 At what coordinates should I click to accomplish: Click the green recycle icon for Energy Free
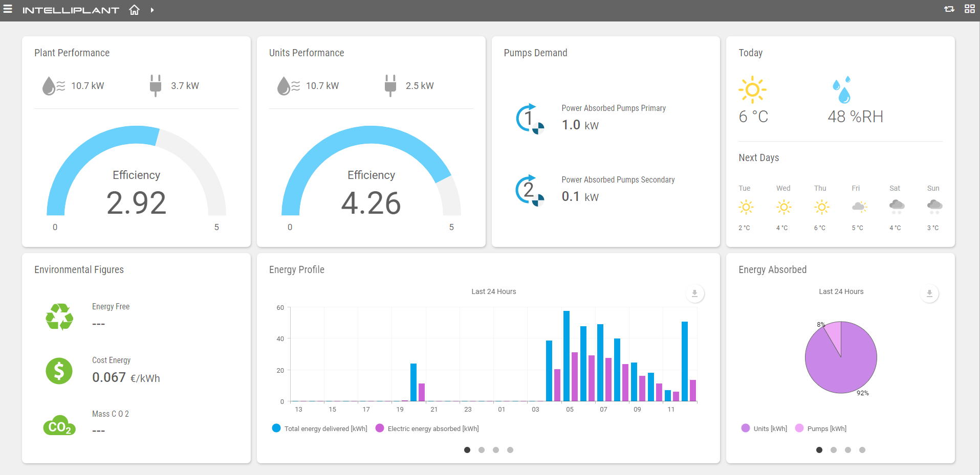point(59,316)
